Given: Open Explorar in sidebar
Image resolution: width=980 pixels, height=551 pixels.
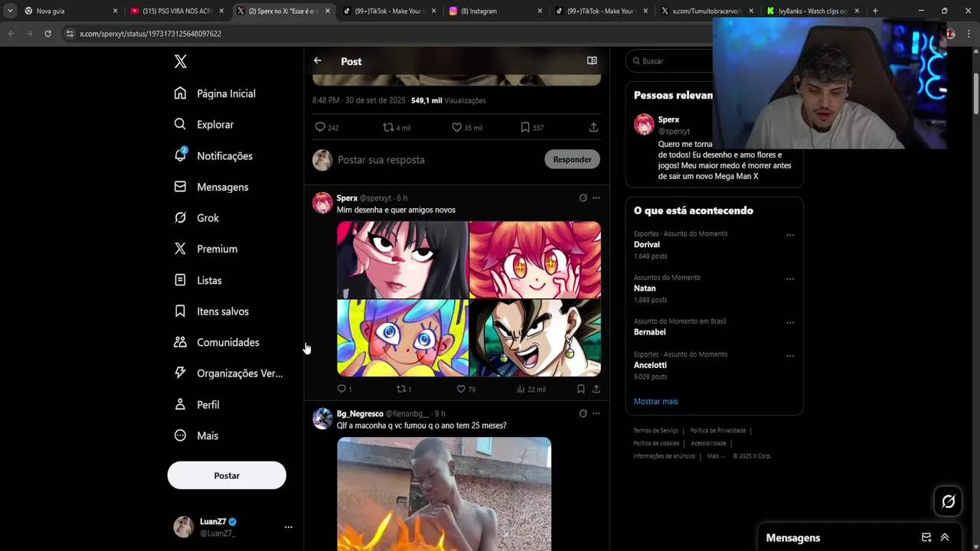Looking at the screenshot, I should pos(204,125).
